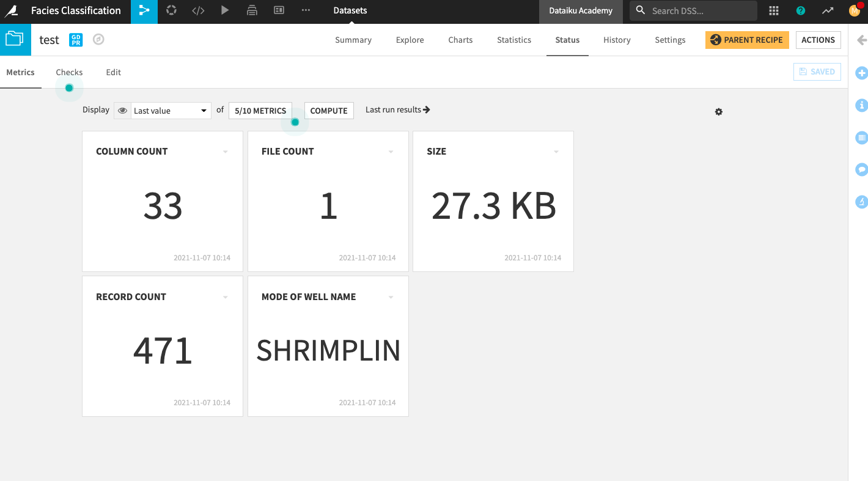Screen dimensions: 868x481
Task: Show dataset details via the info sidebar icon
Action: 862,105
